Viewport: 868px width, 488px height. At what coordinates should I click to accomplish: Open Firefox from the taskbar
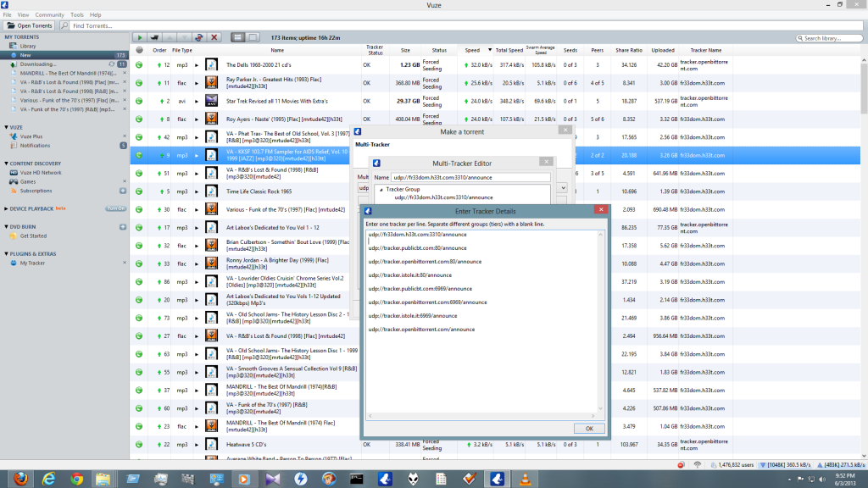(20, 479)
